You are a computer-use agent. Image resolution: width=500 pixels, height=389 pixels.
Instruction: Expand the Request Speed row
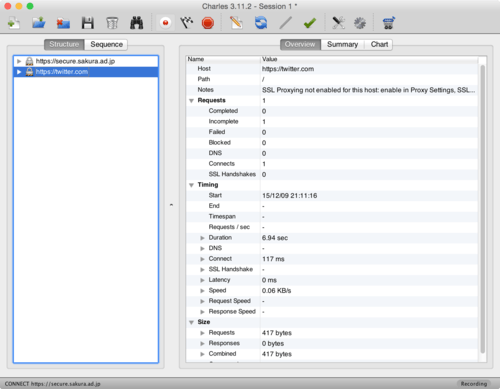coord(202,301)
